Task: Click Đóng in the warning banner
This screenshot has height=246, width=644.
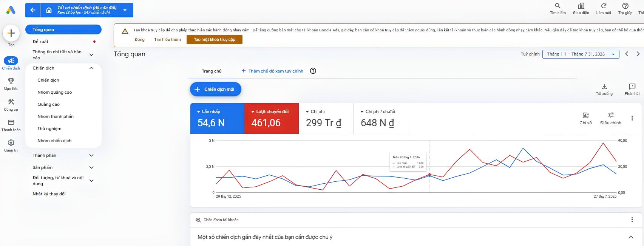Action: (x=139, y=39)
